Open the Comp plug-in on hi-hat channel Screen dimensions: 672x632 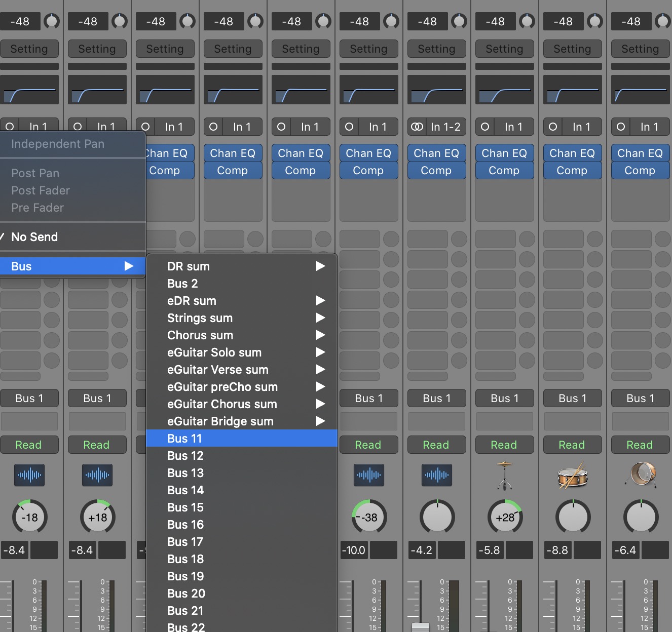504,171
